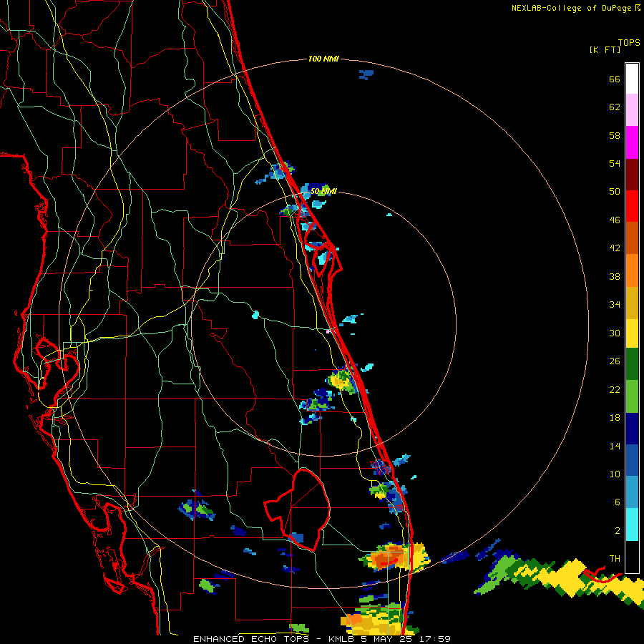Viewport: 644px width, 644px height.
Task: Select the 50 legend value
Action: tap(615, 191)
